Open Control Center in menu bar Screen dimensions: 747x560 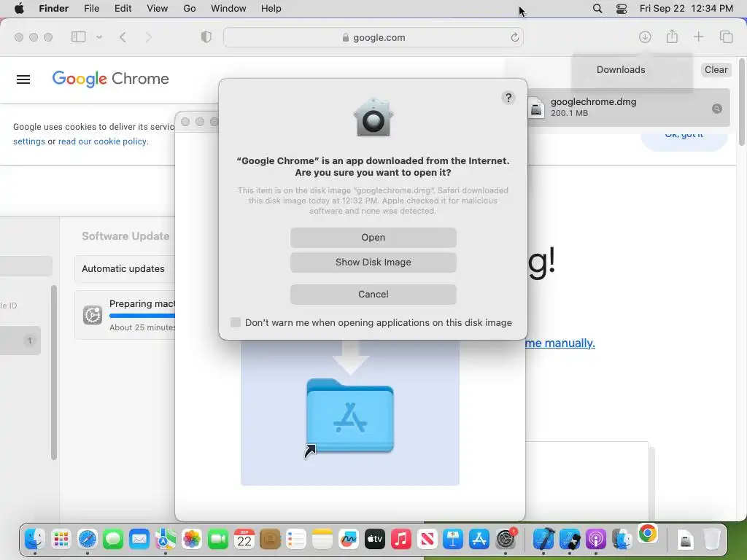pos(622,9)
